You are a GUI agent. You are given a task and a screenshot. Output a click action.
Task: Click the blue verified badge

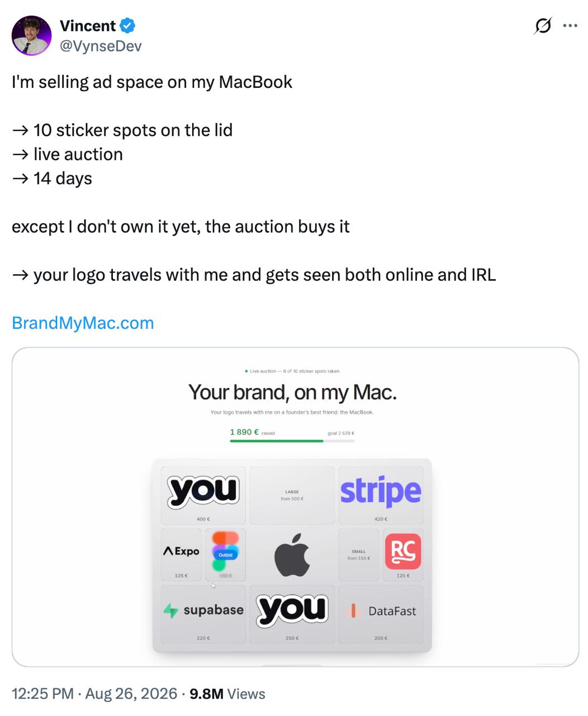(128, 26)
